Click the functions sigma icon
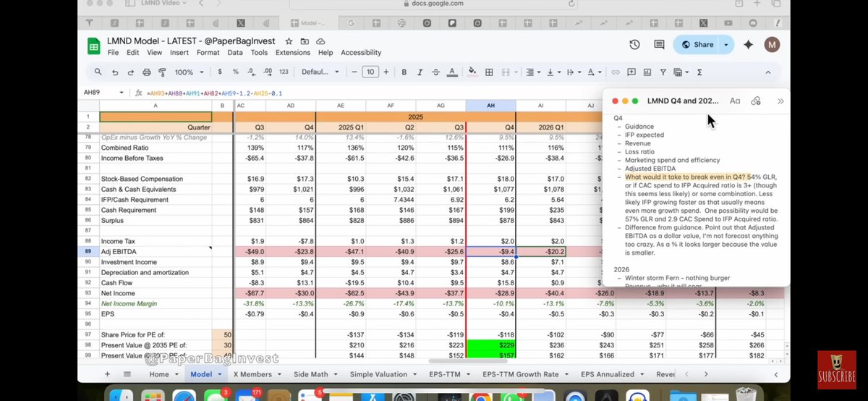This screenshot has height=401, width=868. (699, 72)
